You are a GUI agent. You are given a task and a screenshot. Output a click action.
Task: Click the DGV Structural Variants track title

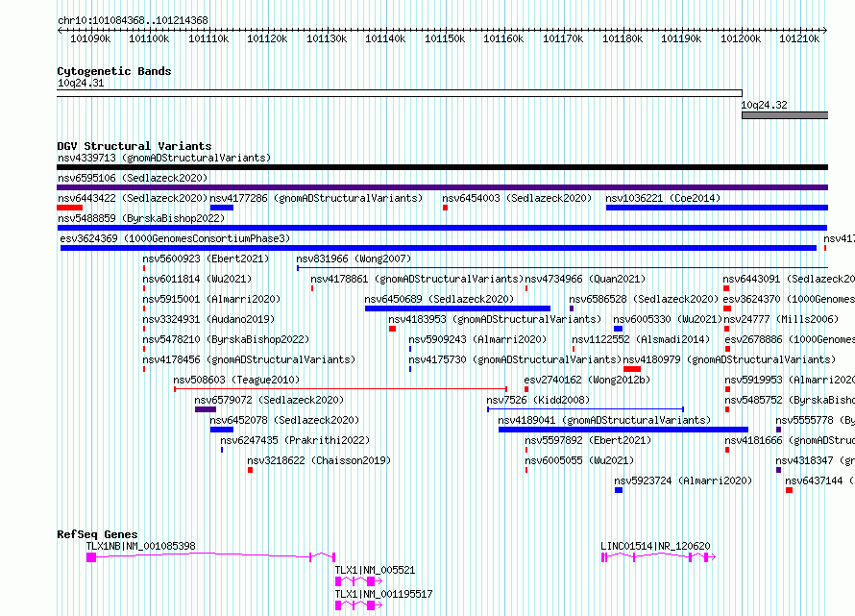[x=134, y=146]
